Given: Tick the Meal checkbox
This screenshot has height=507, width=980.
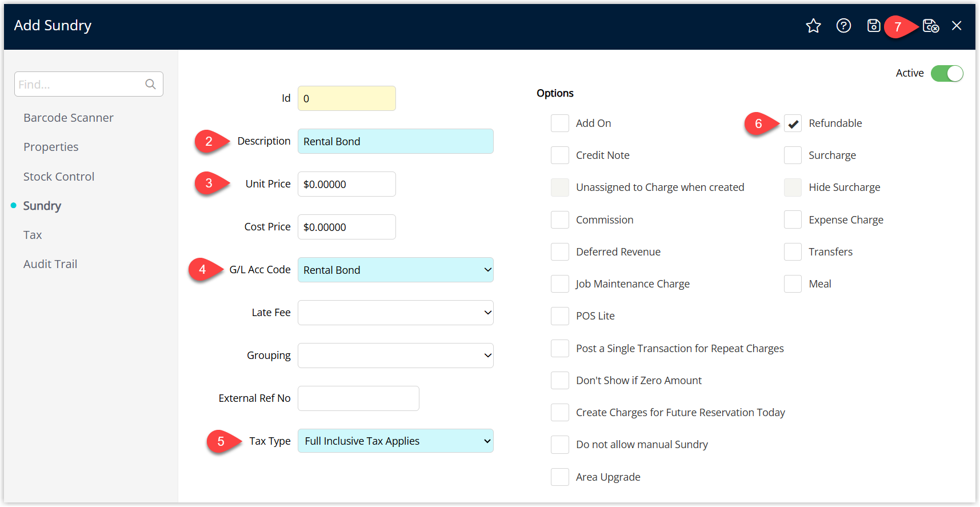Looking at the screenshot, I should (793, 284).
